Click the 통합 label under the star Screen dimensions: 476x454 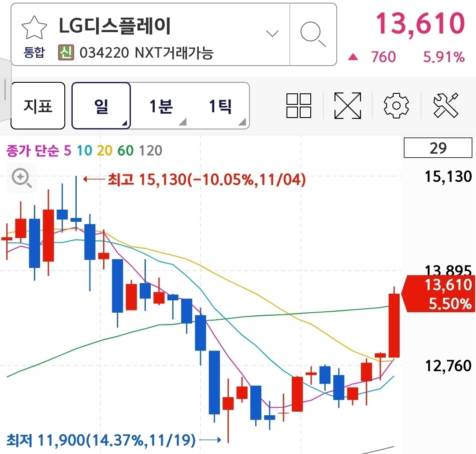(34, 52)
